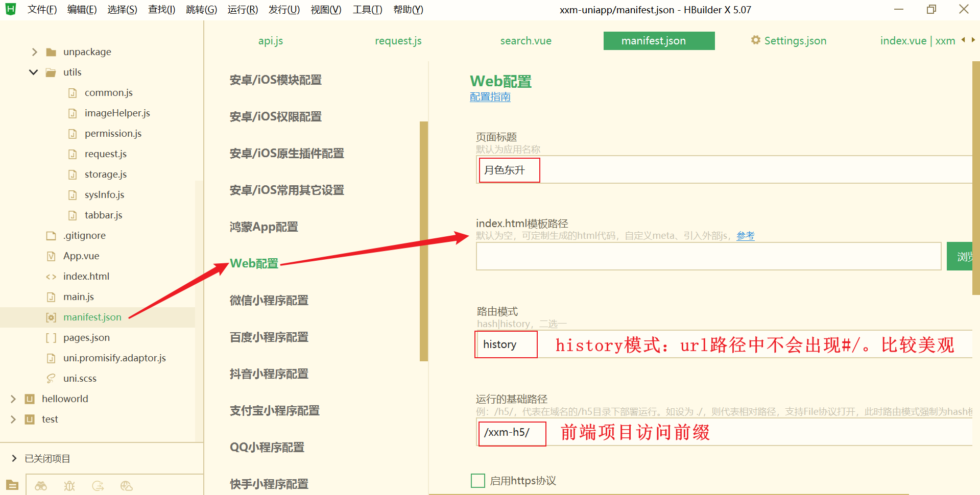Screen dimensions: 980x495
Task: Switch to the request.js tab
Action: click(398, 41)
